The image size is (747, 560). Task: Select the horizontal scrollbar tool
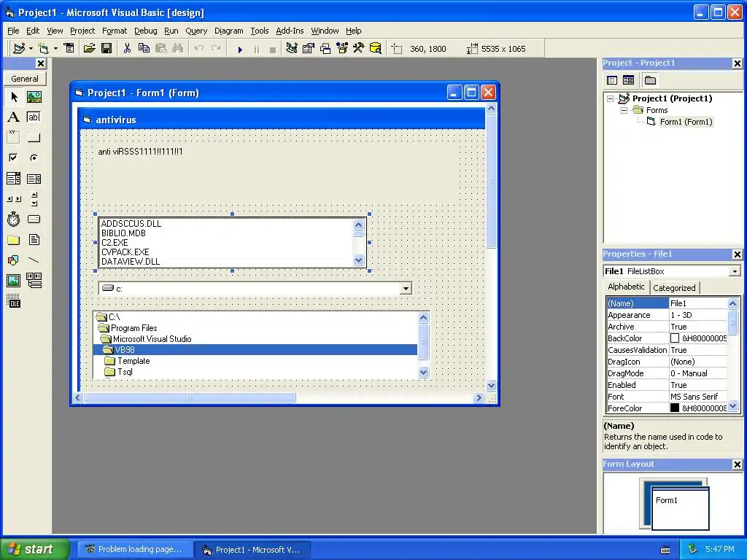click(14, 199)
